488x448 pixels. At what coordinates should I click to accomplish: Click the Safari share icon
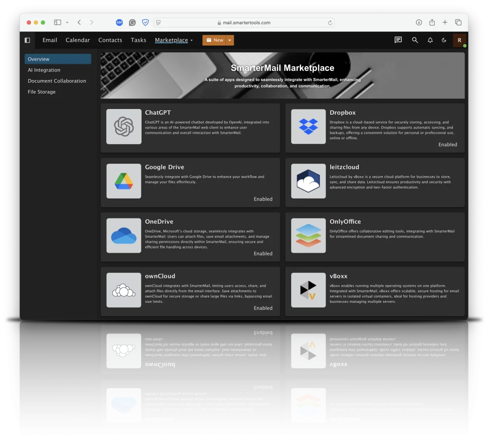[432, 22]
